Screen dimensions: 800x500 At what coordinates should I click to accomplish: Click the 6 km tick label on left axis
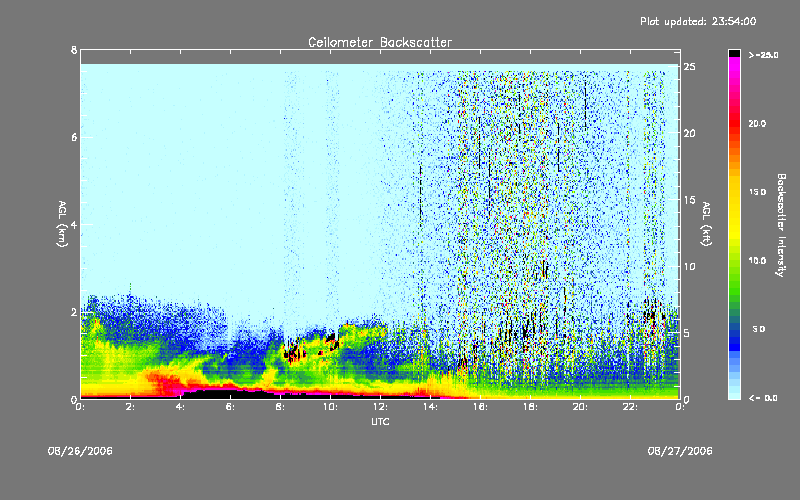pyautogui.click(x=74, y=137)
